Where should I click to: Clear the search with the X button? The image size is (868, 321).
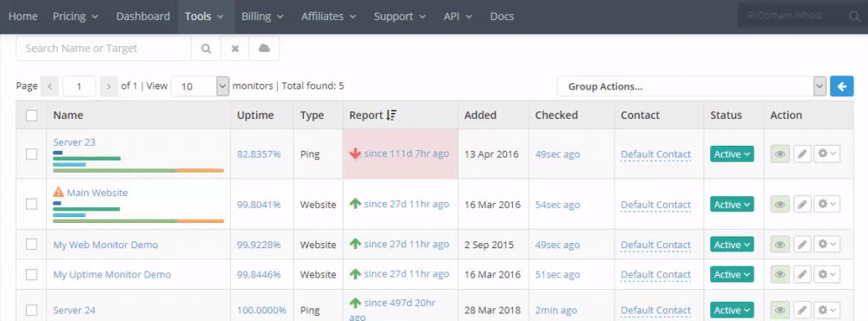(235, 49)
